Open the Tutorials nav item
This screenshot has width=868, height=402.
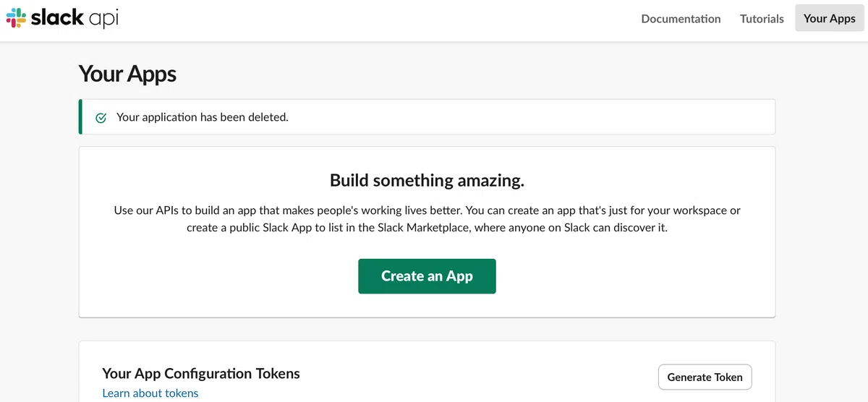[762, 19]
